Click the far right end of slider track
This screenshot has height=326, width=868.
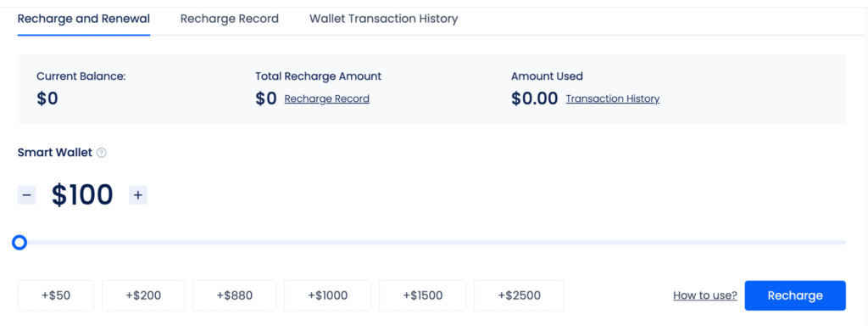coord(843,242)
